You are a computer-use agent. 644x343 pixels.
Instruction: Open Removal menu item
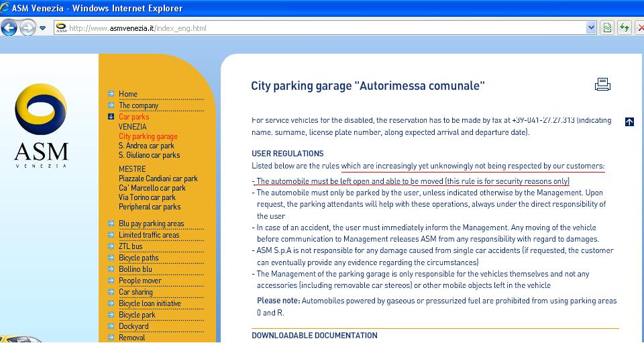[132, 338]
